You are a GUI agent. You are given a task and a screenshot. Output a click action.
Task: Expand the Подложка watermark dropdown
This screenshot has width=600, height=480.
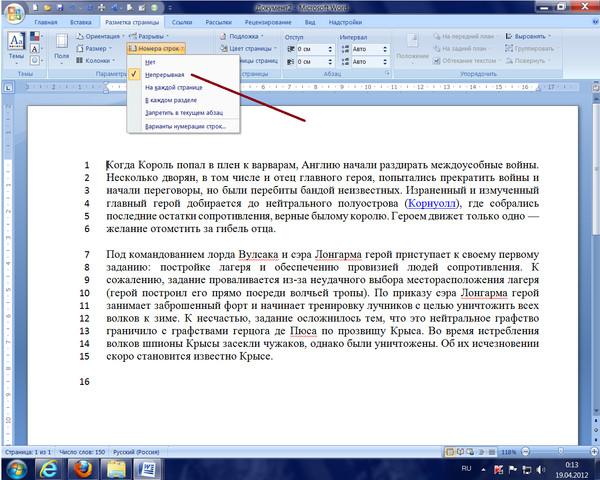[x=242, y=36]
